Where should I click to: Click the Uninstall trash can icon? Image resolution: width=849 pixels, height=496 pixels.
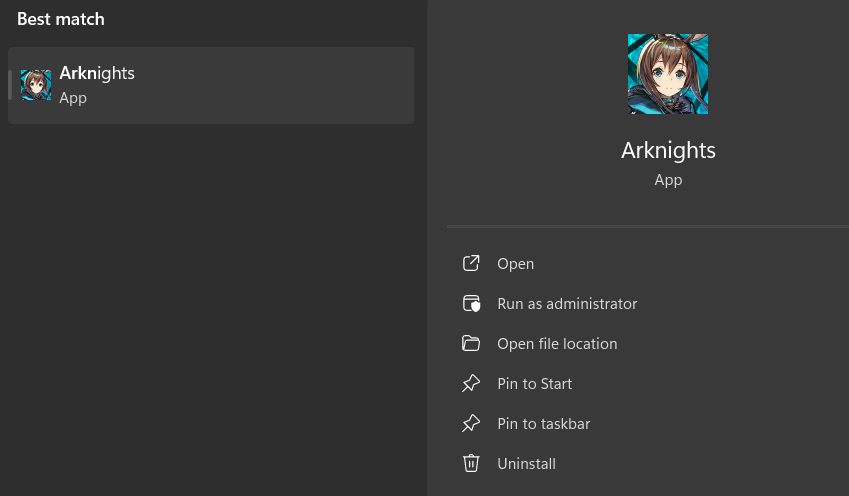pos(471,464)
